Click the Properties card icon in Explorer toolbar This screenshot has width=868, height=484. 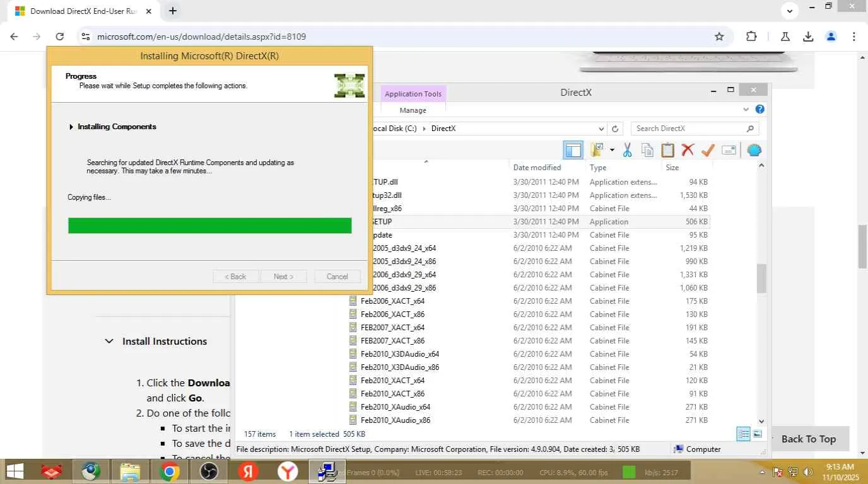(729, 150)
